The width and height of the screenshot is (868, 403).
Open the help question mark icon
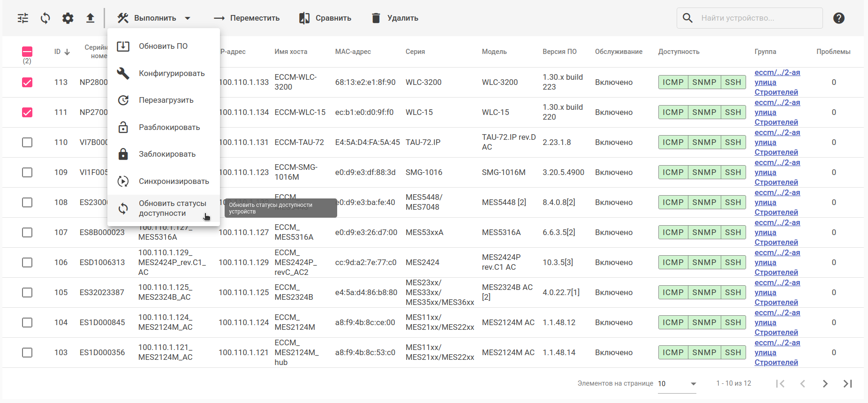[838, 18]
